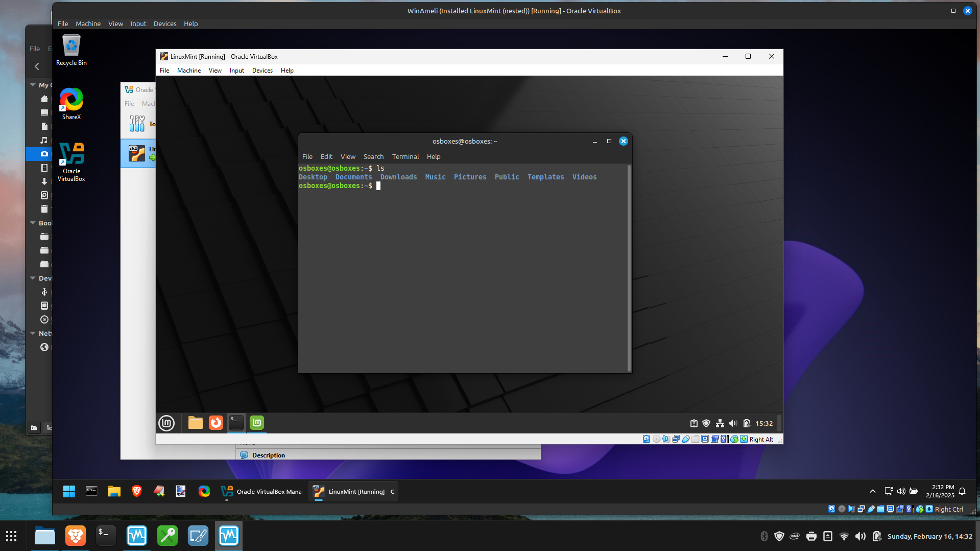The image size is (980, 551).
Task: Click the shield icon in Mint tray
Action: coord(707,423)
